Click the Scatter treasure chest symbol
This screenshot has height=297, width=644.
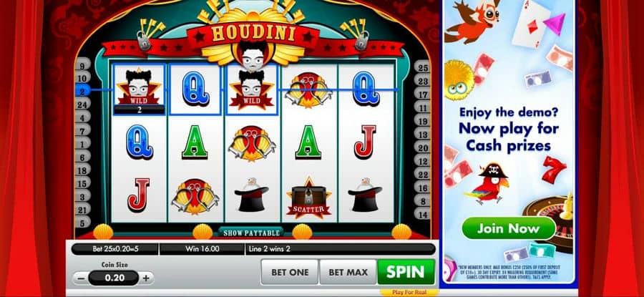tap(308, 198)
